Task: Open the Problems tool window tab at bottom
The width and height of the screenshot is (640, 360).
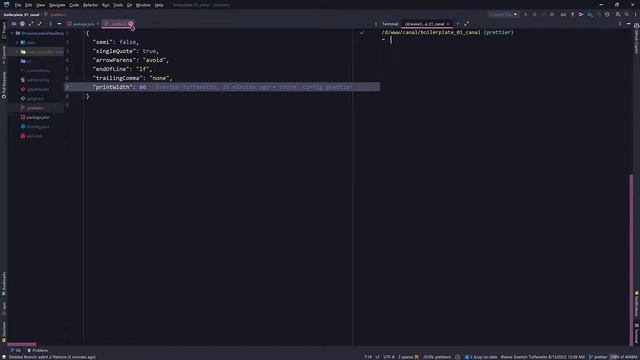Action: 38,350
